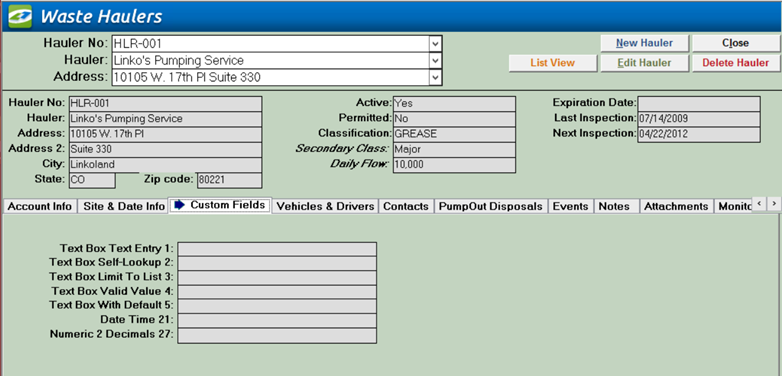Click the City field showing Linkoland
This screenshot has width=782, height=376.
click(165, 165)
